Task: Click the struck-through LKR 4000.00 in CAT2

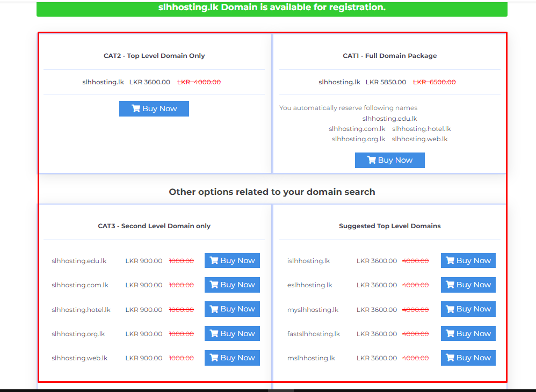Action: (199, 82)
